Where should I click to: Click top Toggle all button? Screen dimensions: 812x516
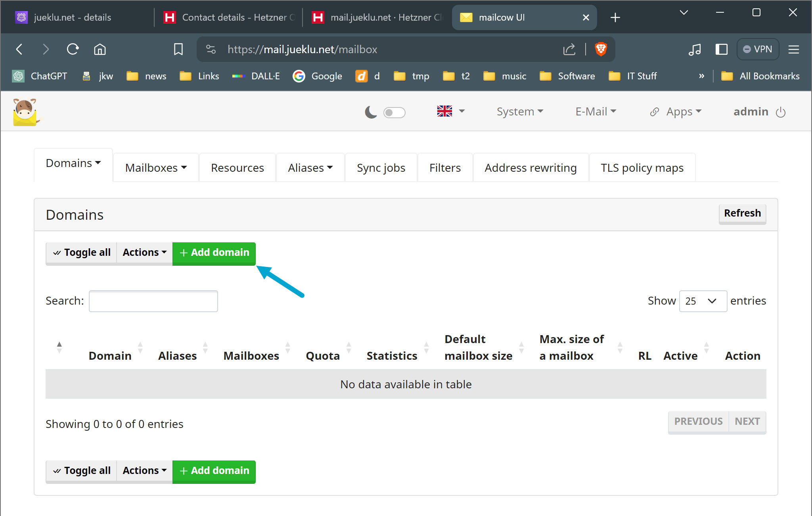coord(82,253)
